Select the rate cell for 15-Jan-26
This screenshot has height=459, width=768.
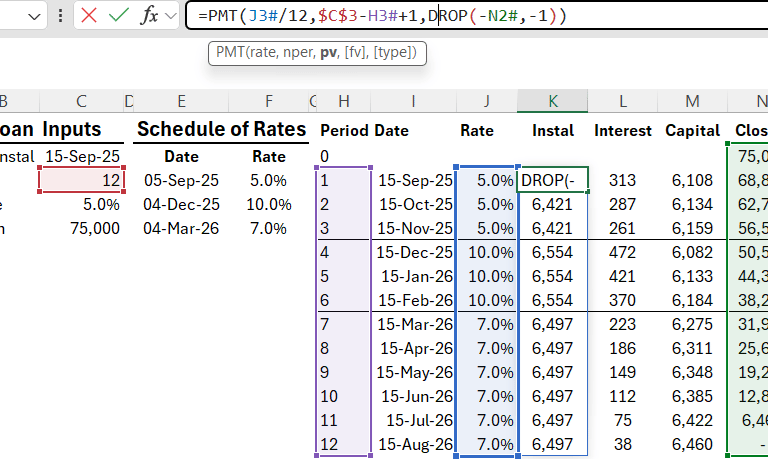[x=487, y=276]
